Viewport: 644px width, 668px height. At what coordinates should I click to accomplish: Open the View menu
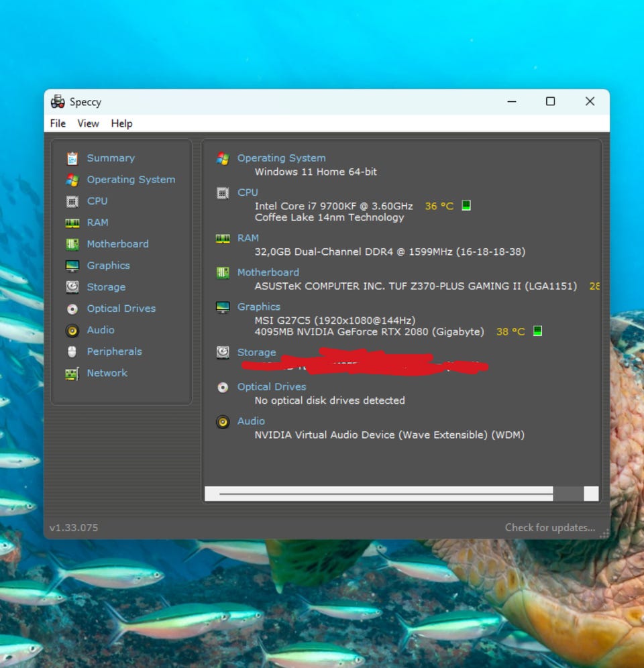pyautogui.click(x=88, y=123)
